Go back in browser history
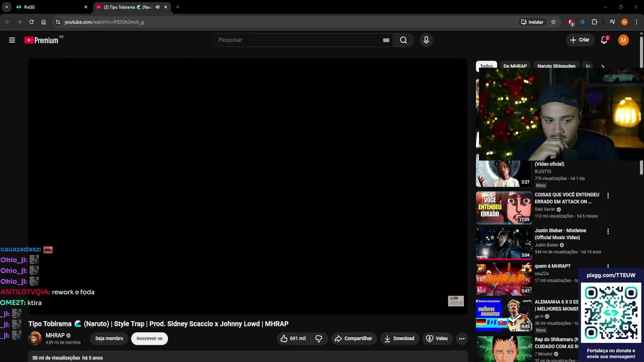The height and width of the screenshot is (362, 644). click(x=7, y=22)
